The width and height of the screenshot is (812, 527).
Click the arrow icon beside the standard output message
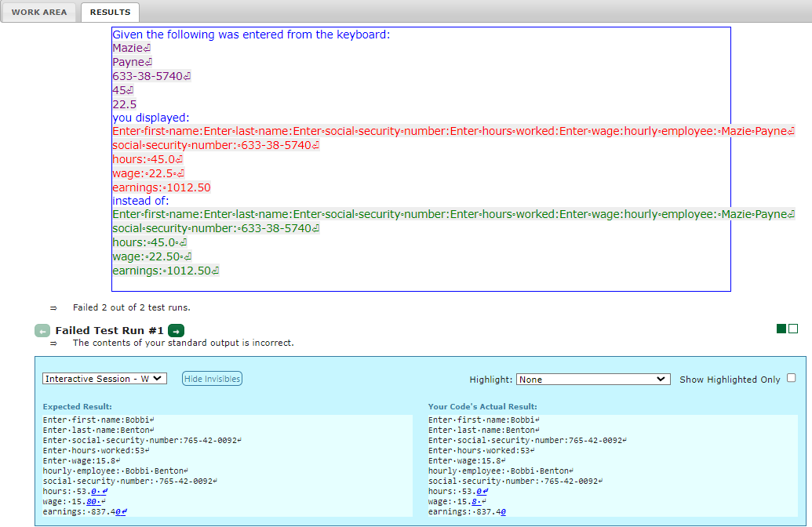tap(53, 343)
